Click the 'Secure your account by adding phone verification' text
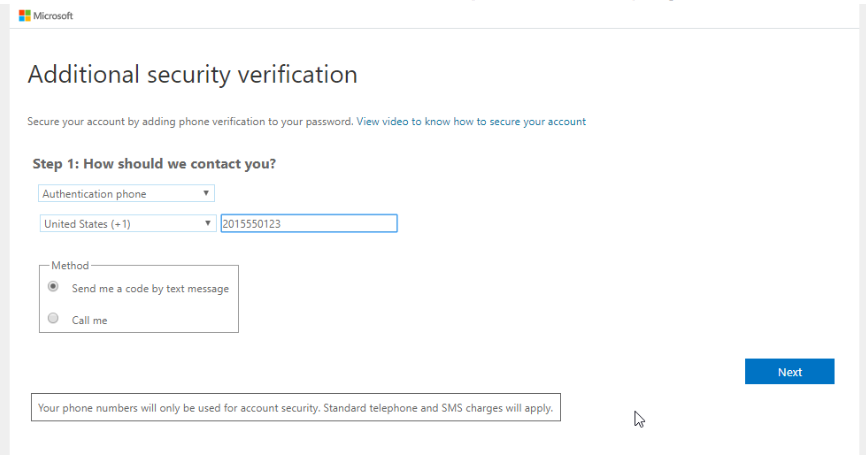 pyautogui.click(x=190, y=122)
